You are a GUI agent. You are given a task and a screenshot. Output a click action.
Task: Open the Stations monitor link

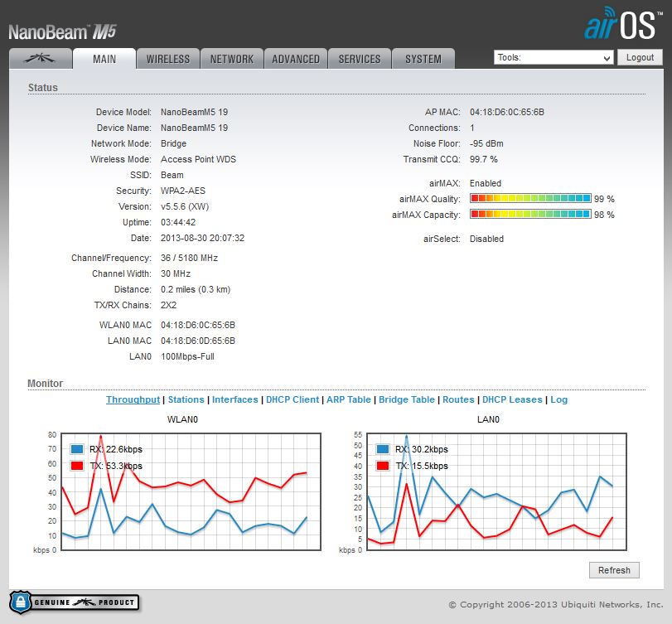186,399
